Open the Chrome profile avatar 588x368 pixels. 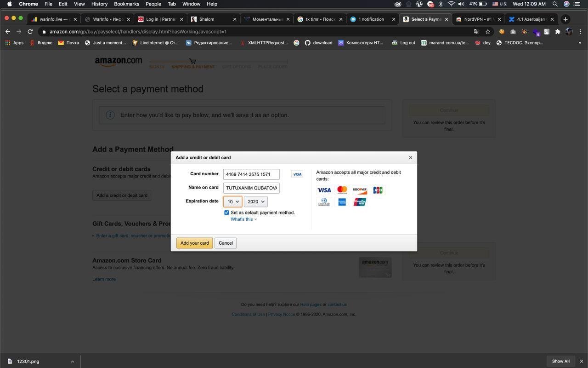click(x=569, y=32)
